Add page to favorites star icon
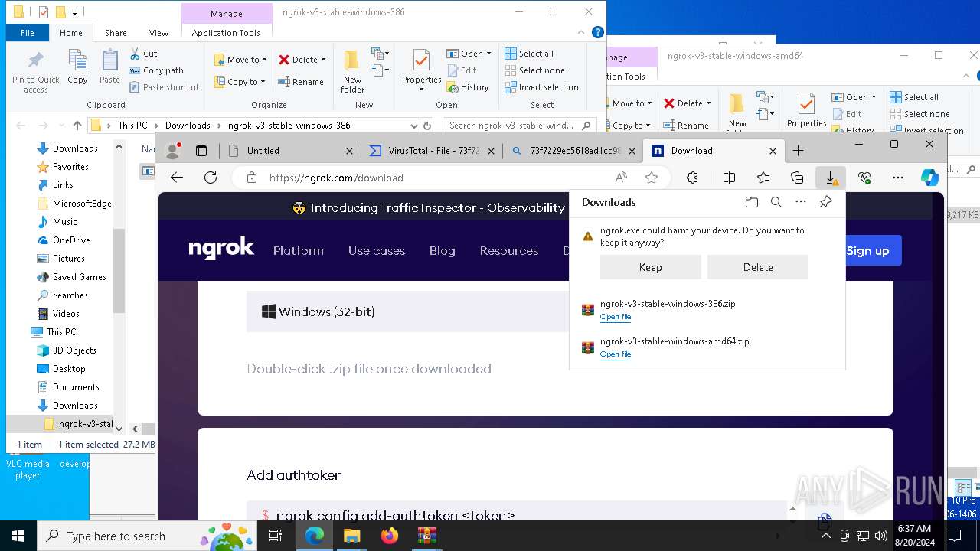Viewport: 980px width, 551px height. tap(652, 178)
